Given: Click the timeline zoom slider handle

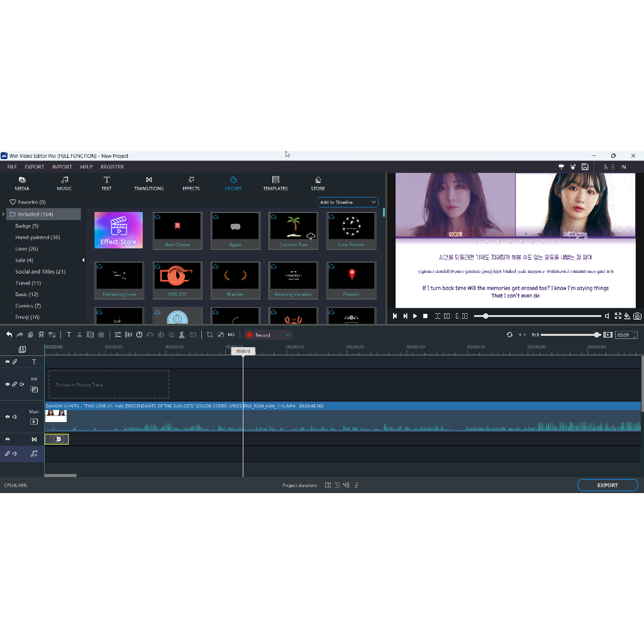Looking at the screenshot, I should pos(597,335).
